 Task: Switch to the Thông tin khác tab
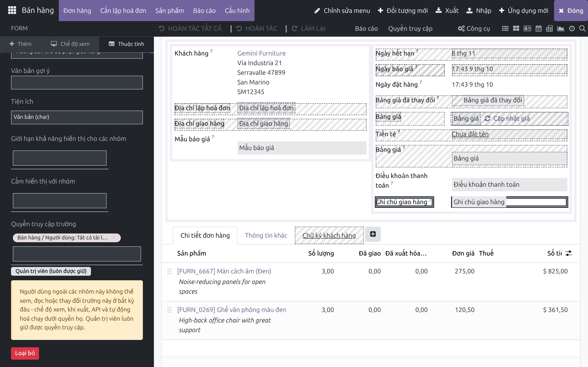tap(266, 235)
